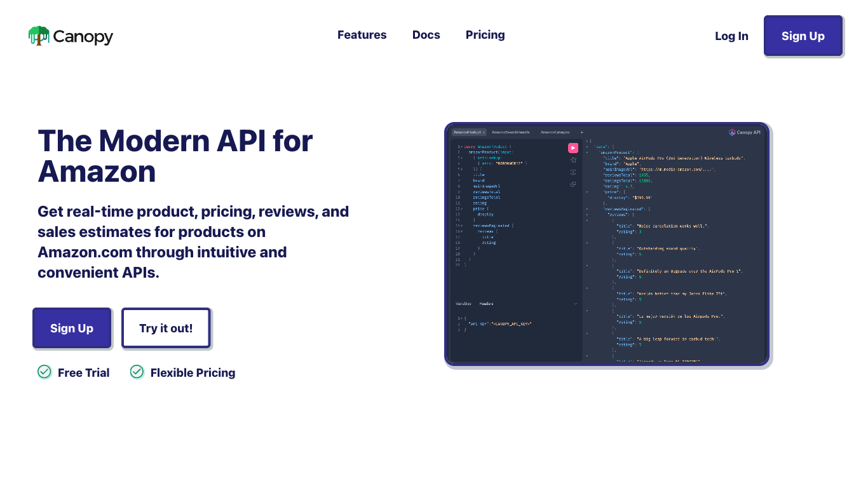Open the Features page

pos(362,35)
